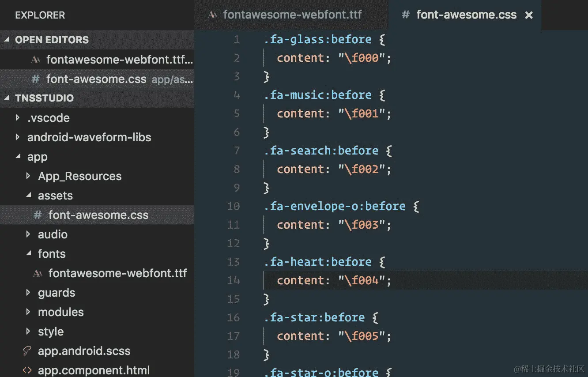
Task: Expand the .vscode folder arrow
Action: pos(17,118)
